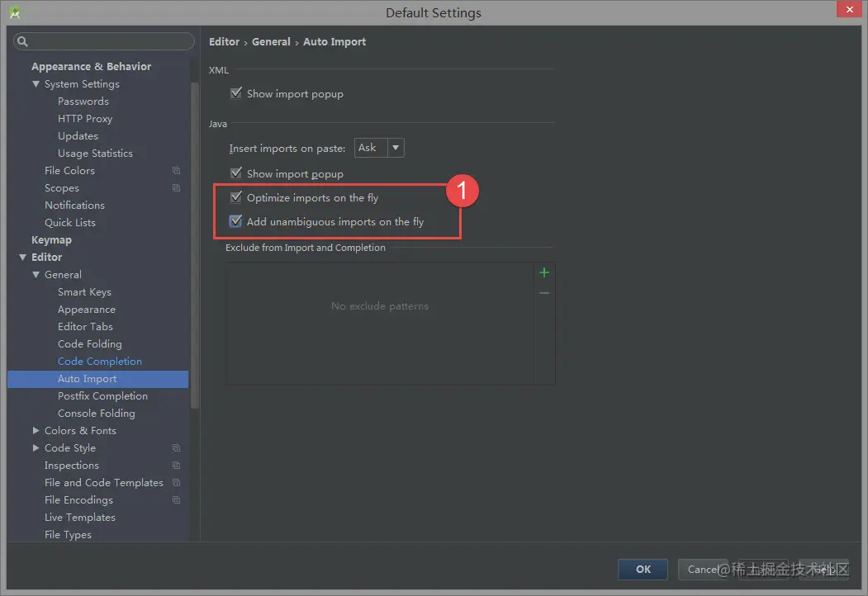Click the project-level icon beside Inspections
This screenshot has height=596, width=868.
click(176, 466)
